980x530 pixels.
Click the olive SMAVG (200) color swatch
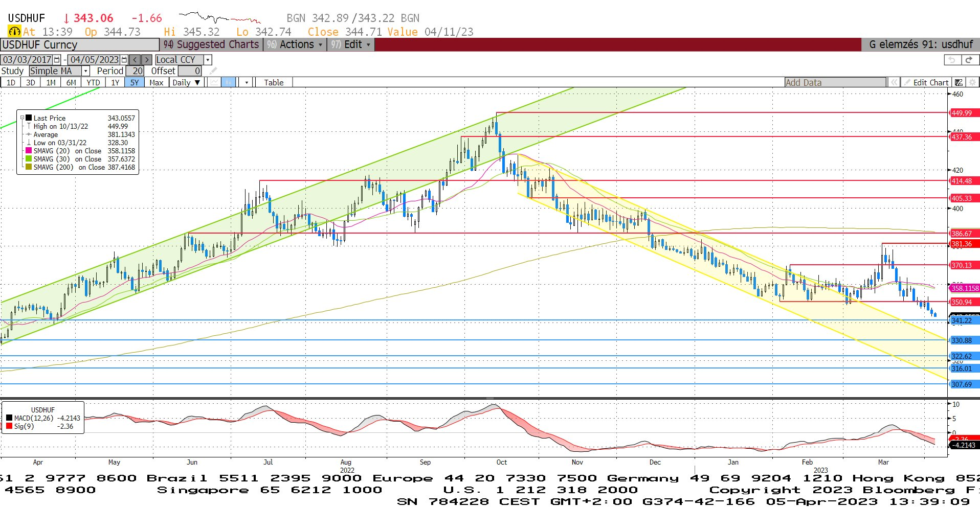[x=29, y=167]
